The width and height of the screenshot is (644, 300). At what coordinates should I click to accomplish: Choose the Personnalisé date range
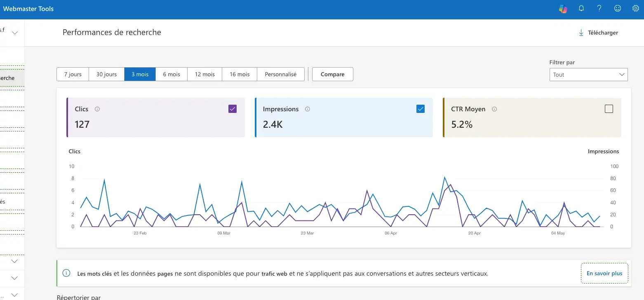tap(280, 74)
